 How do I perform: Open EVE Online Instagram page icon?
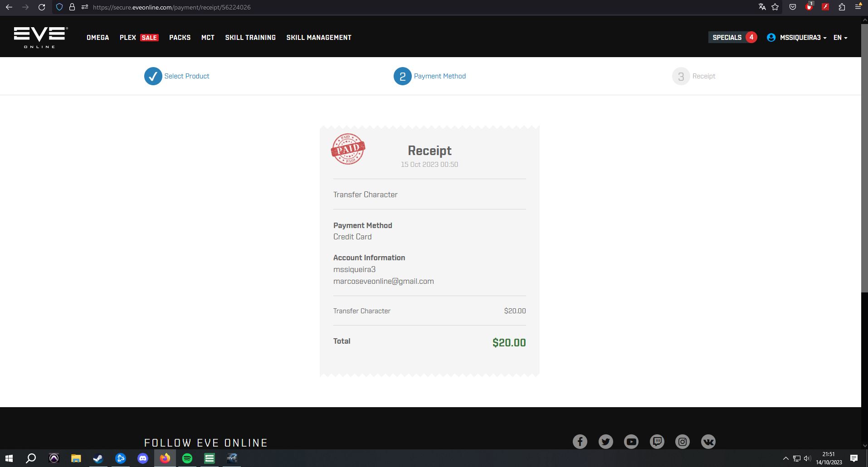pyautogui.click(x=683, y=442)
